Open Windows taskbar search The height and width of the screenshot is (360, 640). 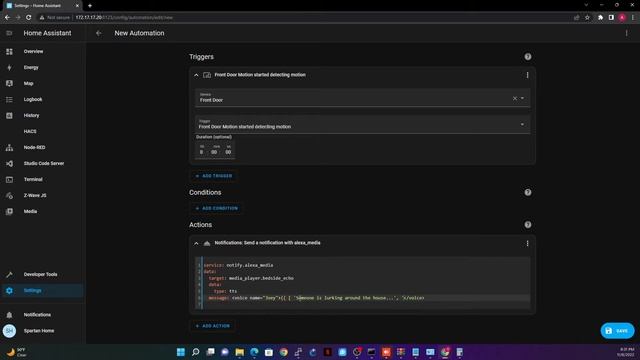point(196,352)
